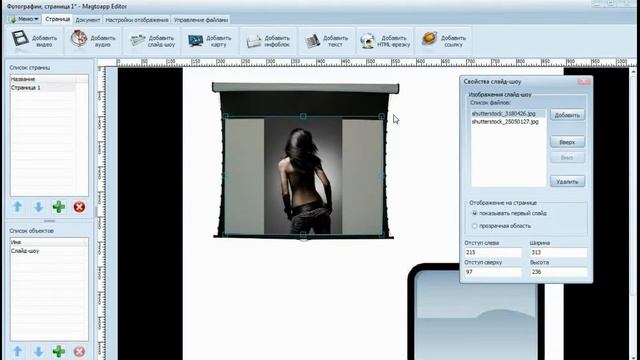Select shutterstock_3180426.jpg in file list
This screenshot has width=640, height=360.
(508, 113)
